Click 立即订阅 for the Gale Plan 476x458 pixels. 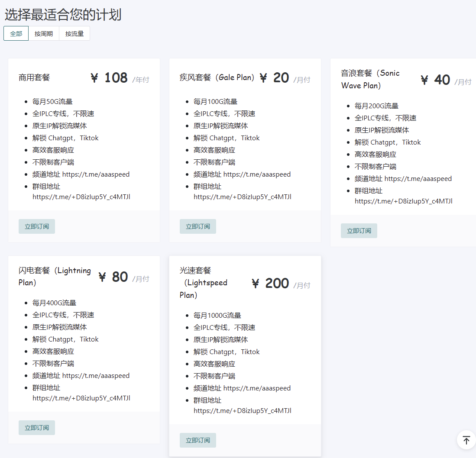[198, 226]
